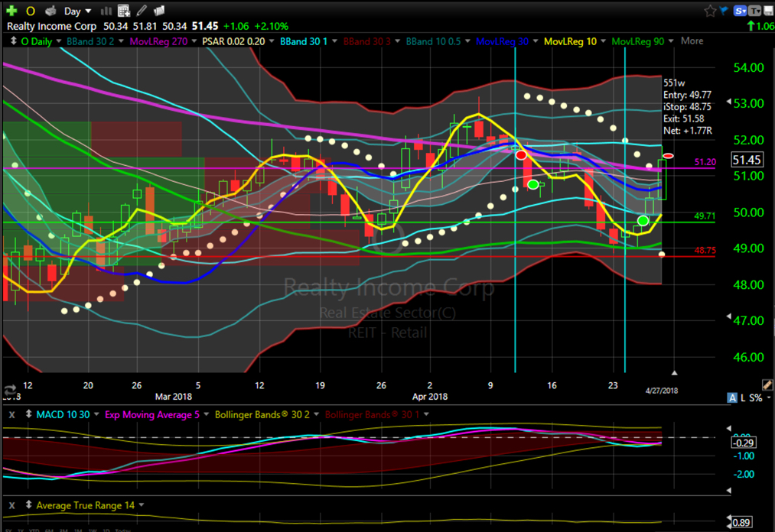Close the MACD pane with X

pos(12,415)
